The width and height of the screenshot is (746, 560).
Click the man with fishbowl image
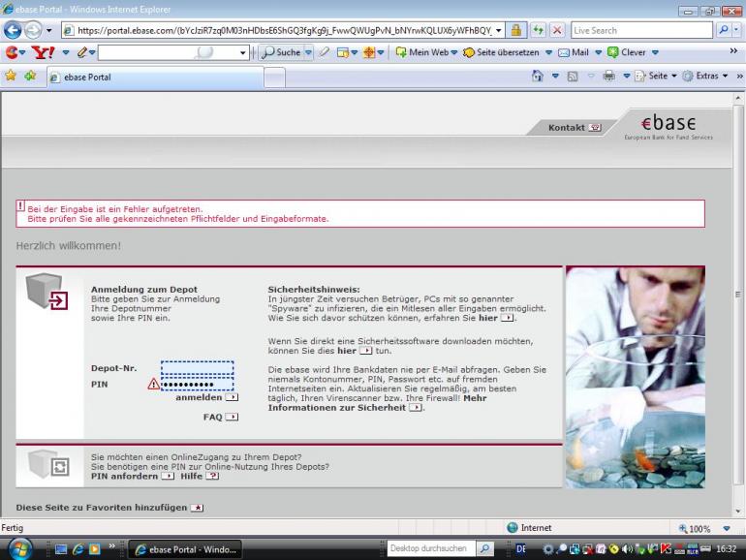(636, 377)
